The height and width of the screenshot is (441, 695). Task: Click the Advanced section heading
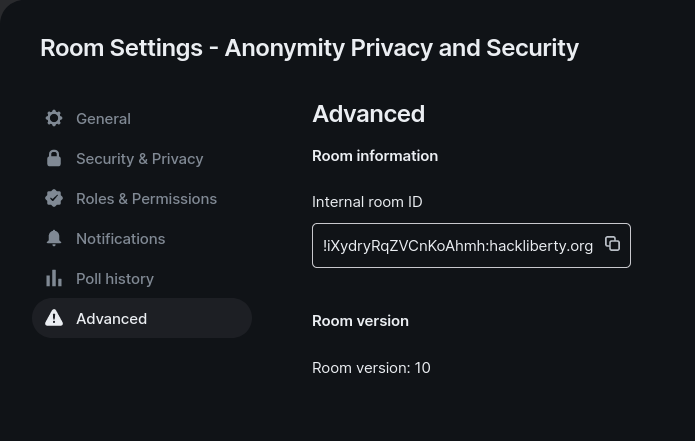(x=368, y=114)
